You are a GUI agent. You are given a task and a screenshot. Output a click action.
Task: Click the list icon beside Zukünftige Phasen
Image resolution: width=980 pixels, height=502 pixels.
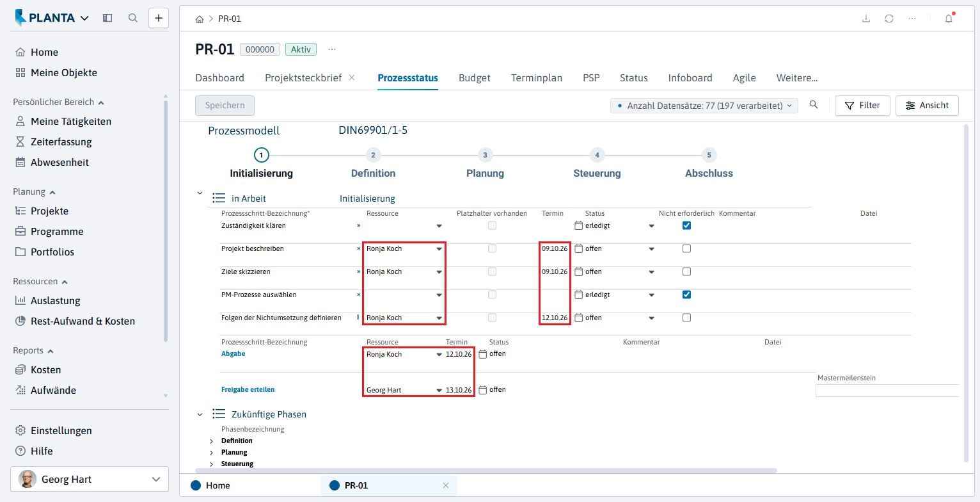(x=219, y=414)
